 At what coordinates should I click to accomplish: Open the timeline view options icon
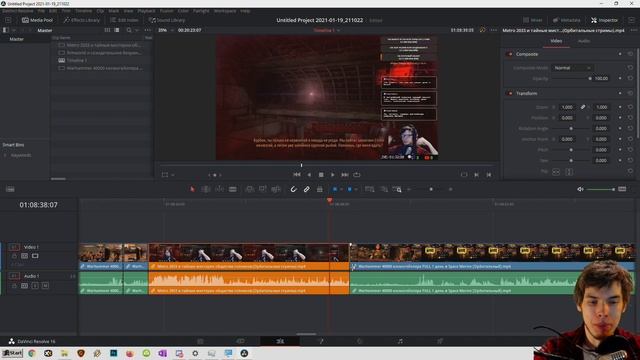tap(10, 189)
